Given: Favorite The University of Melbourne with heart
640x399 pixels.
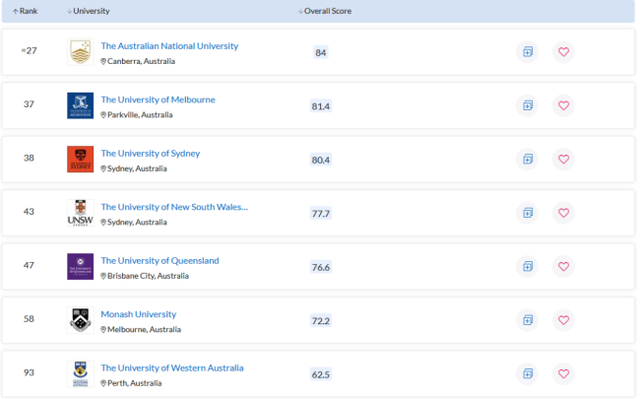Looking at the screenshot, I should [563, 106].
